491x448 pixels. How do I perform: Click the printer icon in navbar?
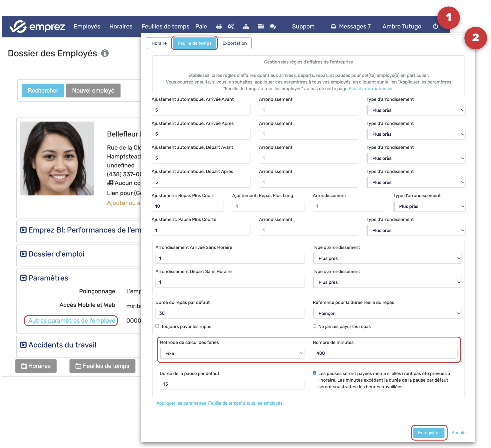coord(219,26)
